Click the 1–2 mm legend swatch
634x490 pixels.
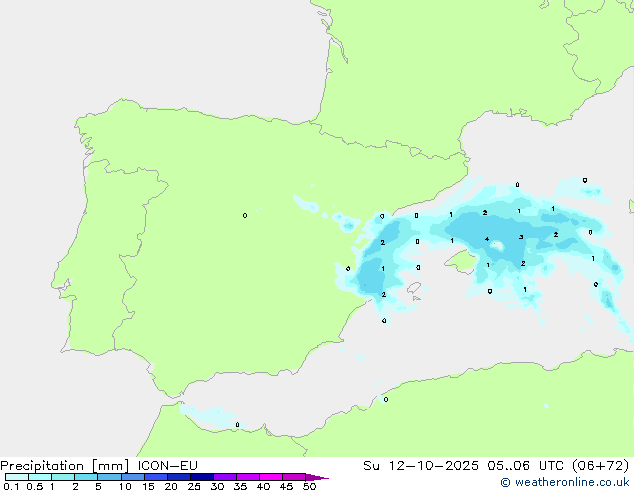[63, 477]
